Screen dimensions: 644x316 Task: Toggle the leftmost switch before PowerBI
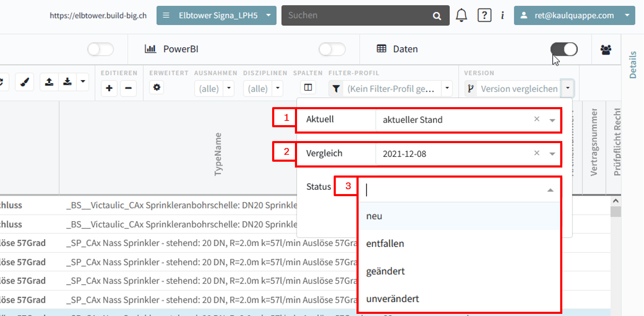pos(100,49)
